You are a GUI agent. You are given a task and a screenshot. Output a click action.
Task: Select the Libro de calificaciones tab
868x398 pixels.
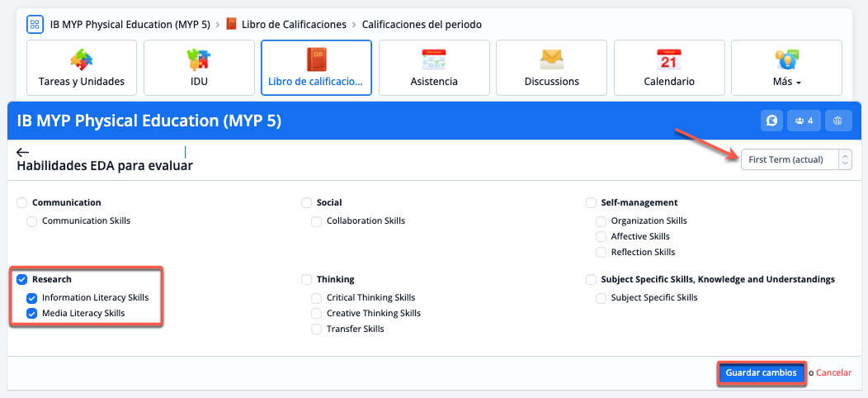(x=316, y=68)
